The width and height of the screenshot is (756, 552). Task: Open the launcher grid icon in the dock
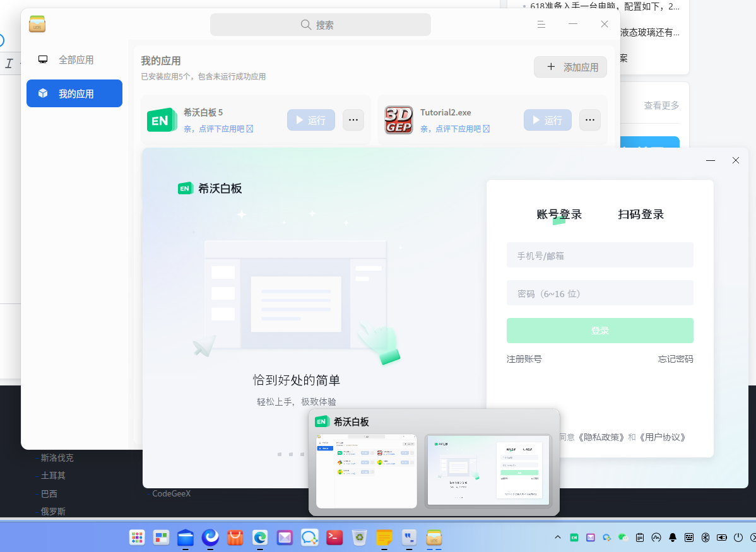coord(138,537)
